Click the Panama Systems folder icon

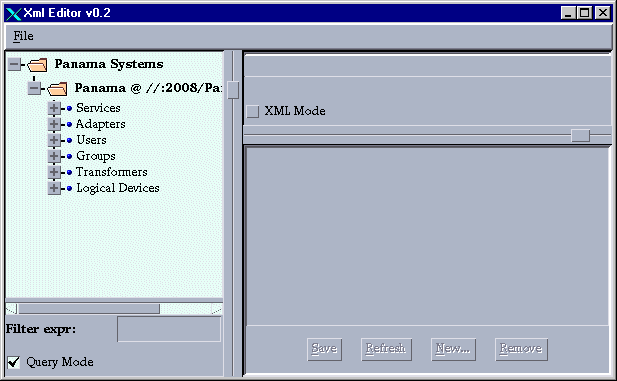click(x=37, y=65)
